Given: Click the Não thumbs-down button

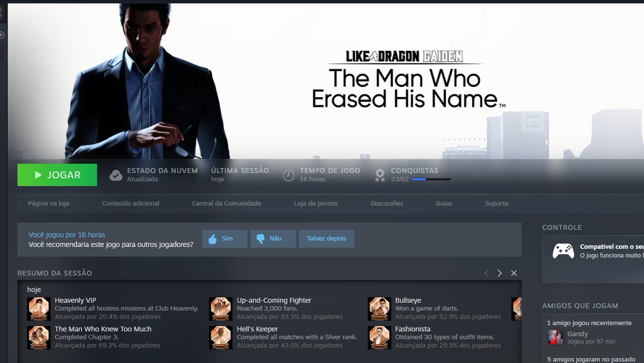Looking at the screenshot, I should point(273,239).
